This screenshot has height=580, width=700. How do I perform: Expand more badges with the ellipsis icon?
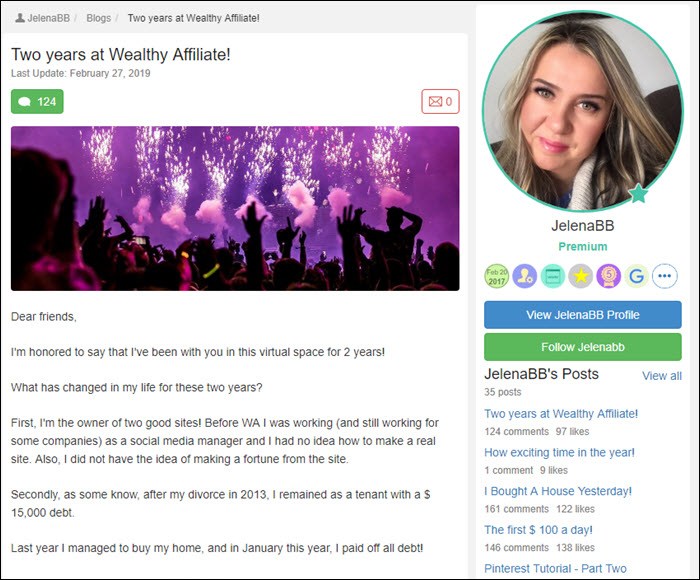(665, 276)
